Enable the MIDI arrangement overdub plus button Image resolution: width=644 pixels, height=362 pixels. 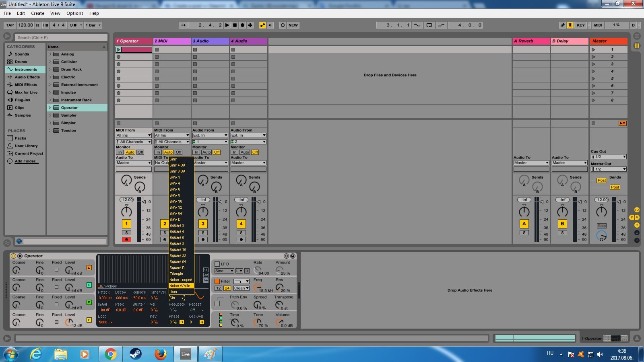[250, 25]
